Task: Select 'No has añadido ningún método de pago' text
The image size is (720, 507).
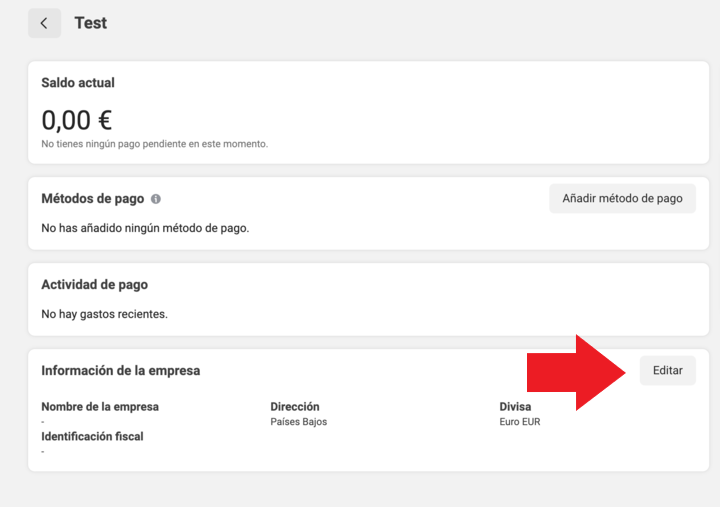Action: [x=145, y=228]
